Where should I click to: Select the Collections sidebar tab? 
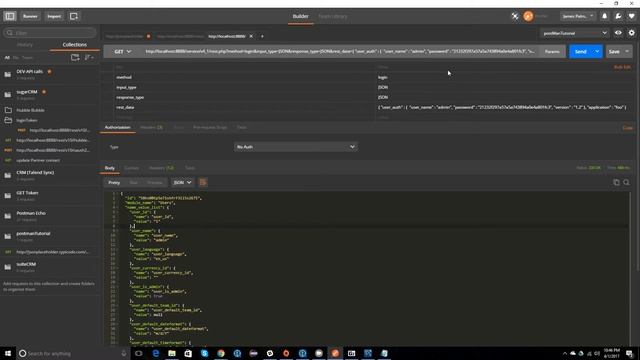click(x=74, y=44)
